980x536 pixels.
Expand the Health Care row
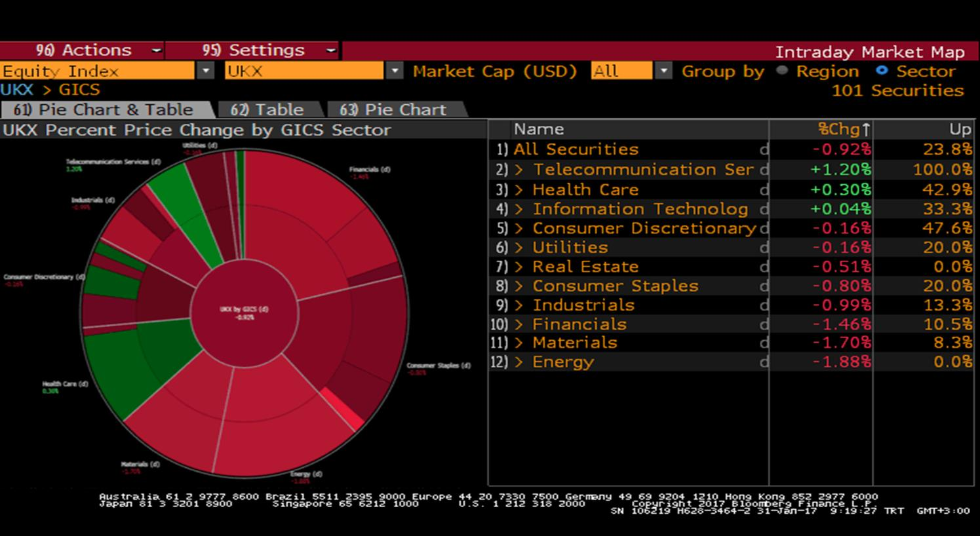[x=519, y=190]
